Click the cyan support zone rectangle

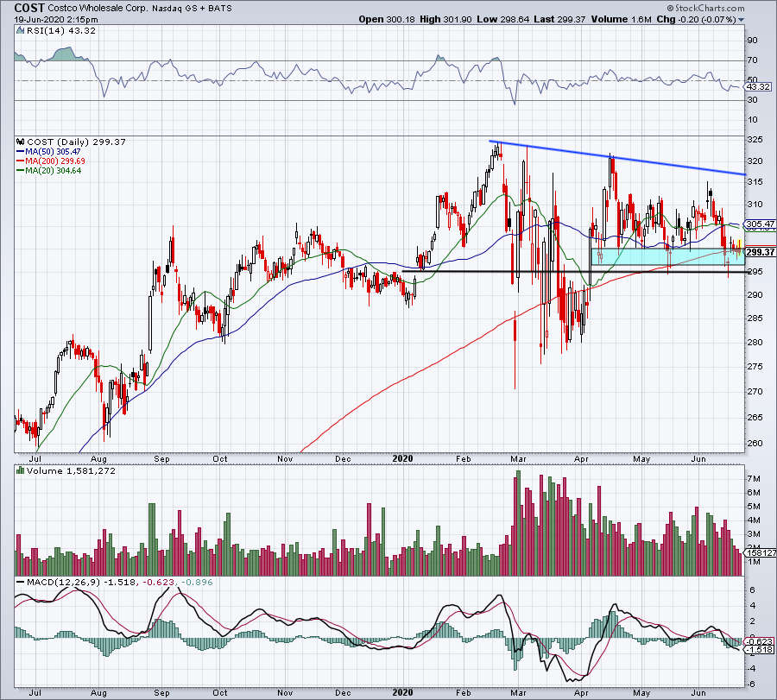667,256
